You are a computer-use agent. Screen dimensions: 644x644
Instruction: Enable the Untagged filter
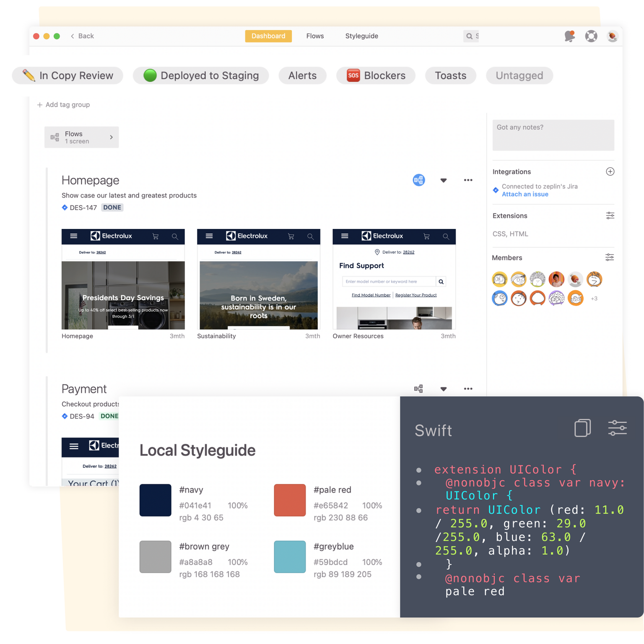[519, 75]
